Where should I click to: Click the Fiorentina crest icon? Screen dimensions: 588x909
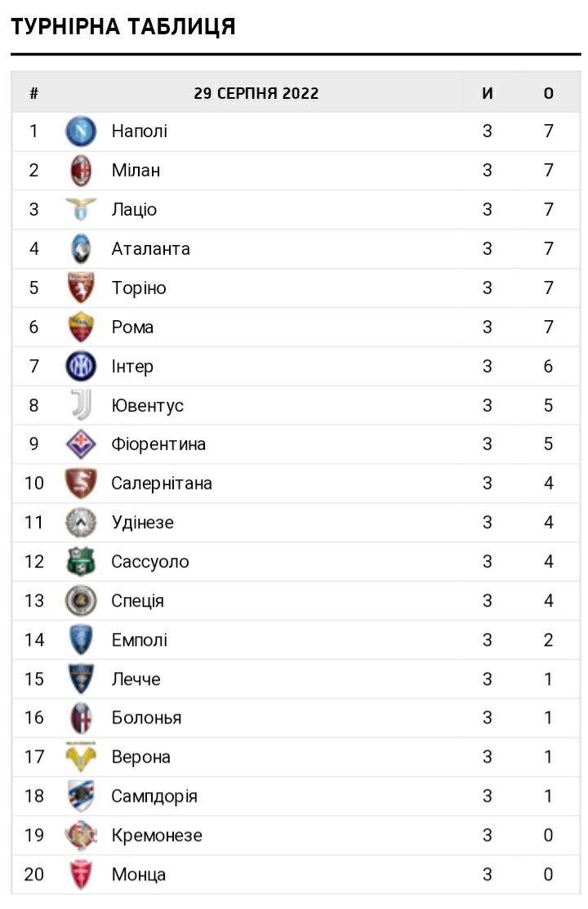click(x=81, y=444)
